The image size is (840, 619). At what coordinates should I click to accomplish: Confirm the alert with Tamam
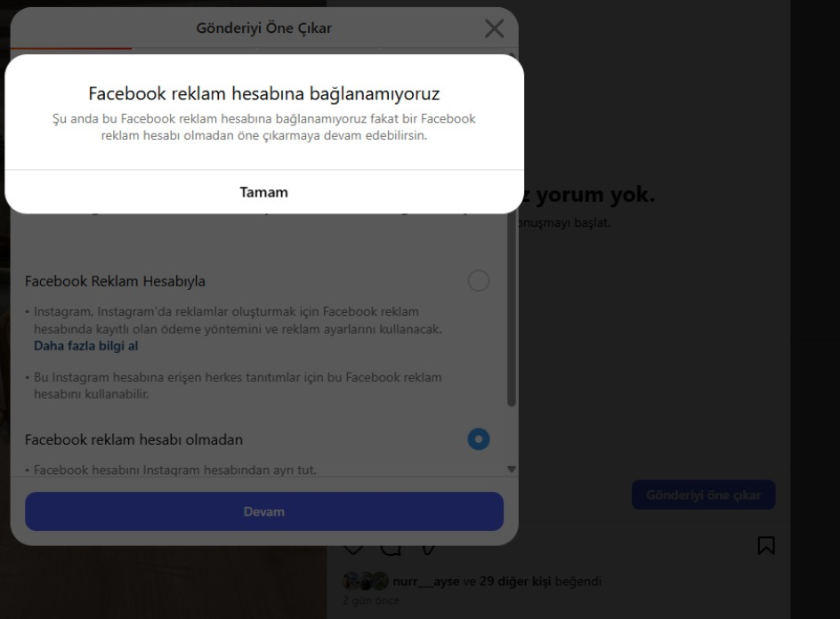(264, 192)
